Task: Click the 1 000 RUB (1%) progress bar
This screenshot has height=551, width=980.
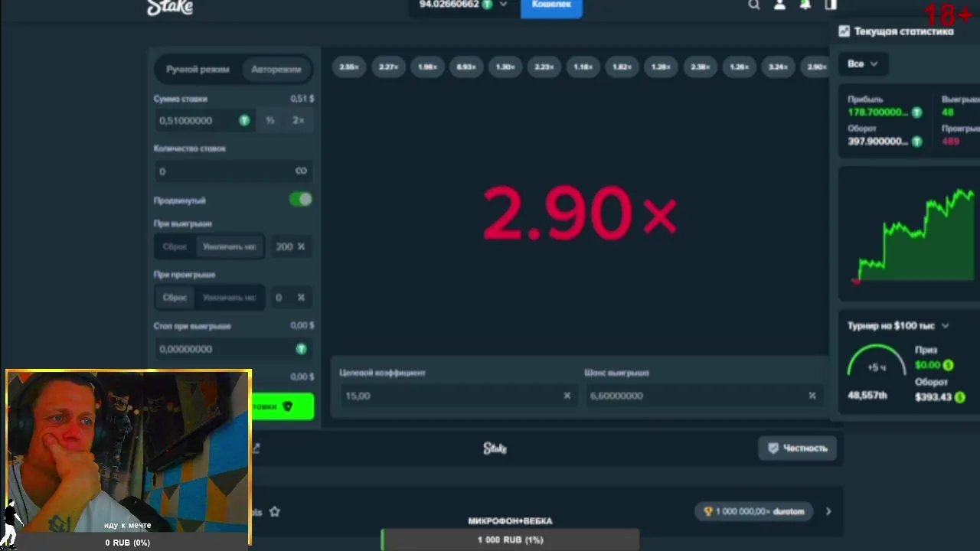Action: coord(510,540)
